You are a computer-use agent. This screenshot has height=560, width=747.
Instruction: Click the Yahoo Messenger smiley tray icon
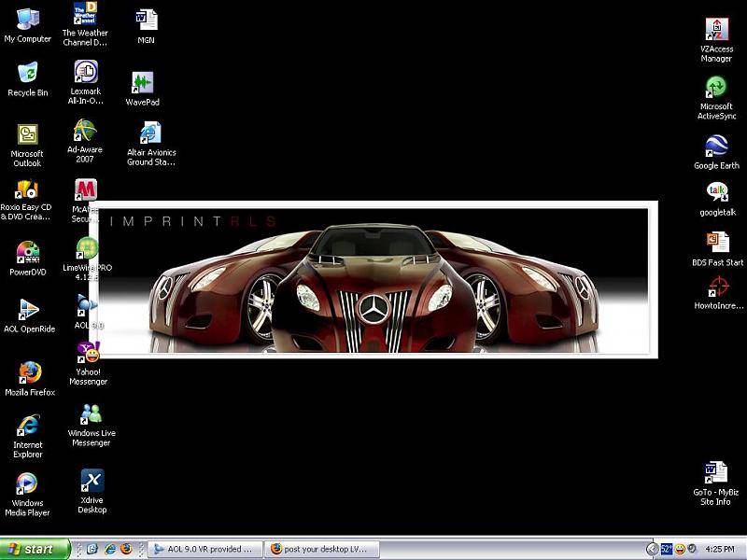point(680,549)
